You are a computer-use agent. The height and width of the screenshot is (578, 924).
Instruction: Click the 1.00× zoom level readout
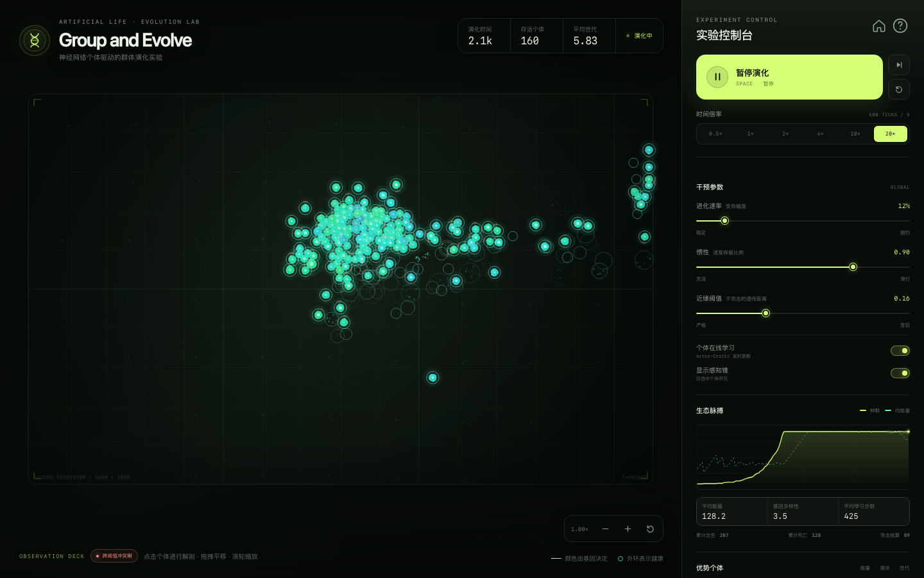pos(579,529)
